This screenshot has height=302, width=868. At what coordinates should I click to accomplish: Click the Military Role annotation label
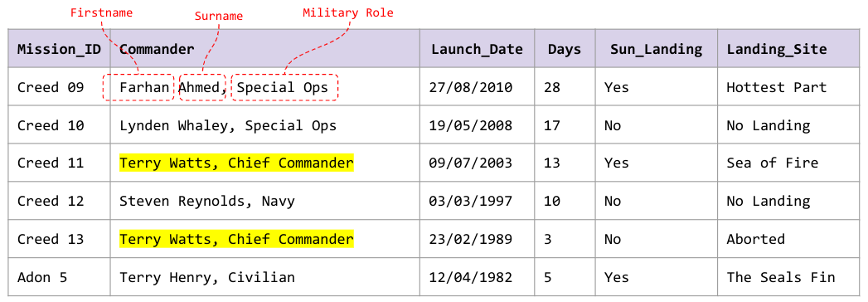(348, 12)
